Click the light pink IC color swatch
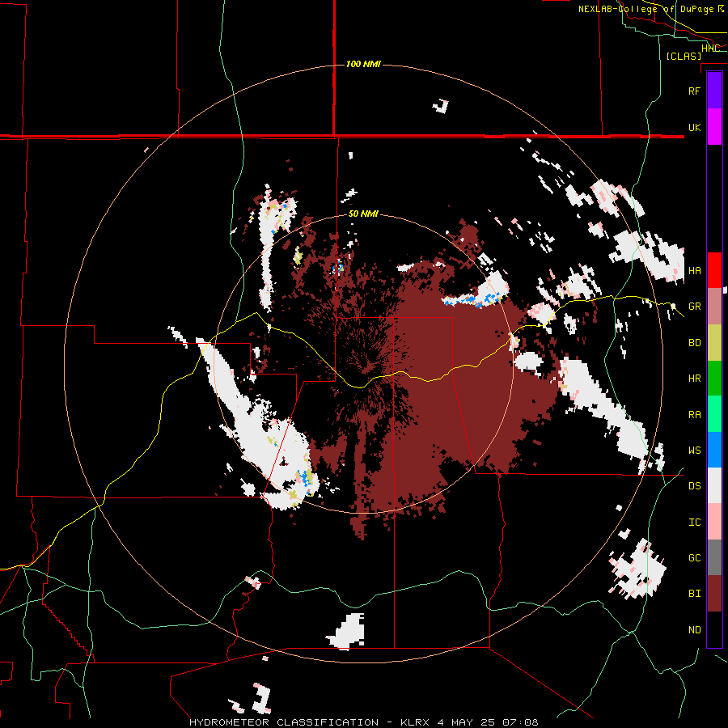 [x=714, y=522]
